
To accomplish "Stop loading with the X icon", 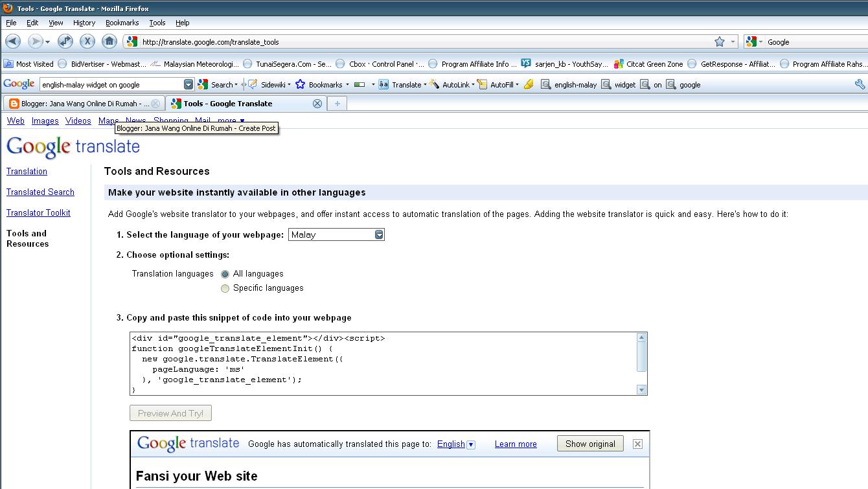I will (x=87, y=41).
